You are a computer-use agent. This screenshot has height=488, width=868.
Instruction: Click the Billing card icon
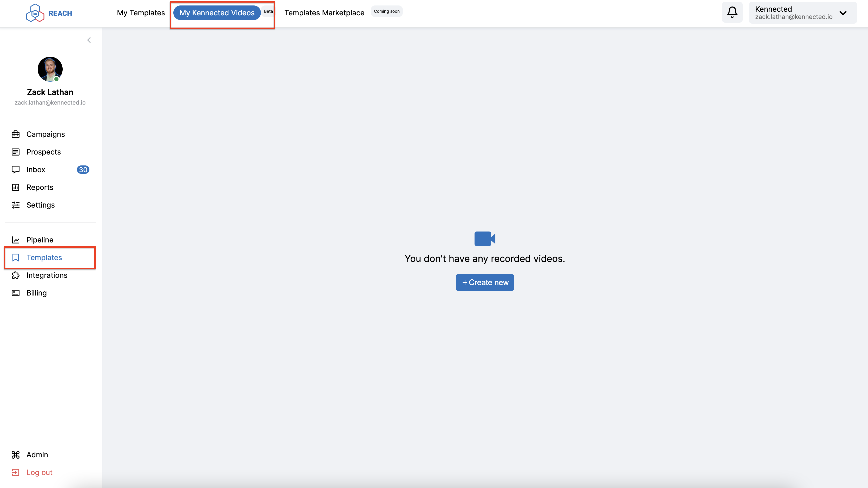(16, 293)
